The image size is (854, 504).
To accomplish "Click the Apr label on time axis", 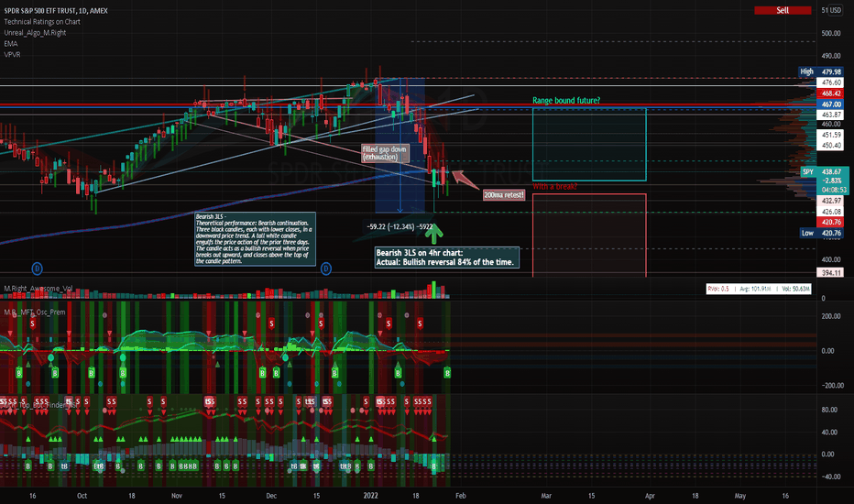I will coord(650,496).
